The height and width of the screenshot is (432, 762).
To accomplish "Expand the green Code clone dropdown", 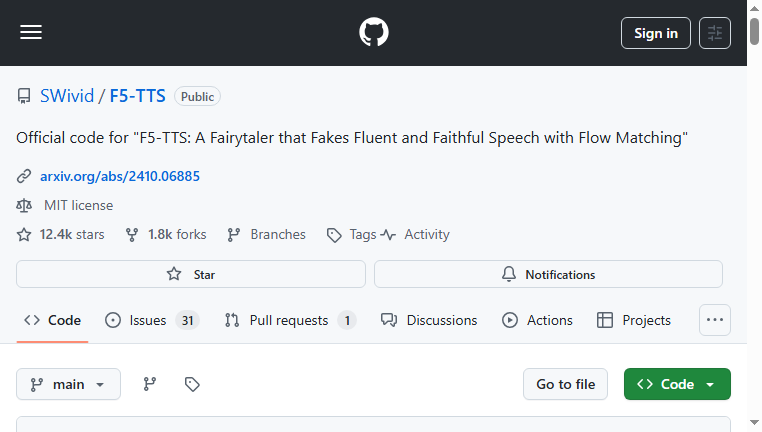I will click(x=677, y=384).
